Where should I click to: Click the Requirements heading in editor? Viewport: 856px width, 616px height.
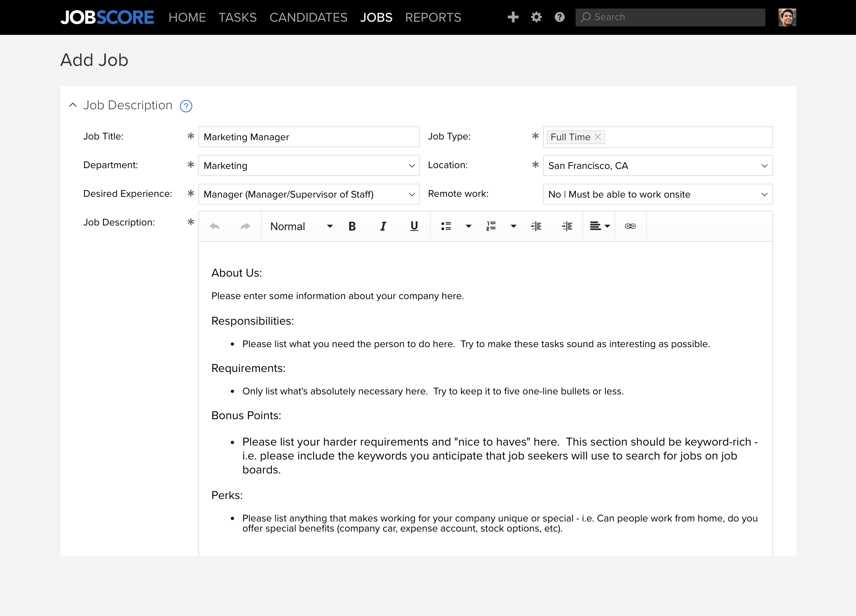248,368
